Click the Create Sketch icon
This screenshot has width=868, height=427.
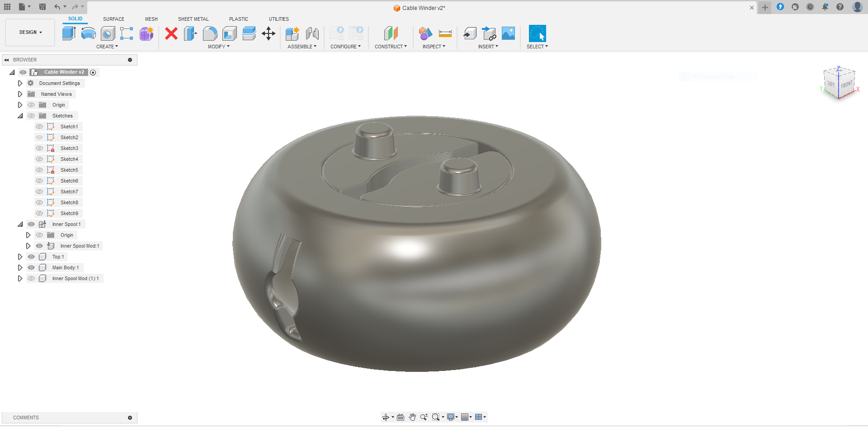(x=127, y=33)
